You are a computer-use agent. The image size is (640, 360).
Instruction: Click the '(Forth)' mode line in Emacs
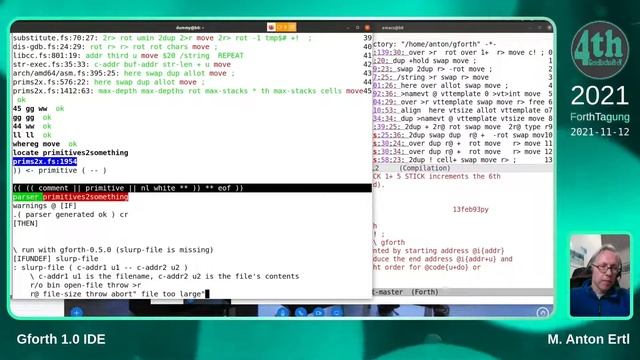point(425,292)
